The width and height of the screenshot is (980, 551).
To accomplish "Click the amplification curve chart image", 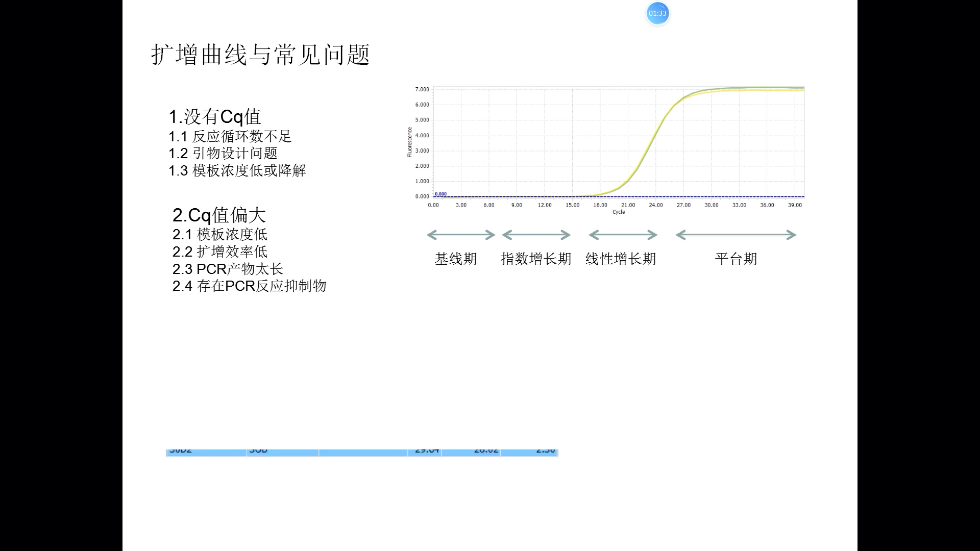I will pos(605,150).
